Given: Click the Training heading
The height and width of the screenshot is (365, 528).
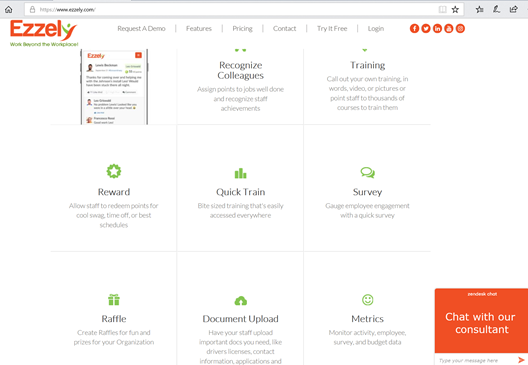Looking at the screenshot, I should (367, 65).
